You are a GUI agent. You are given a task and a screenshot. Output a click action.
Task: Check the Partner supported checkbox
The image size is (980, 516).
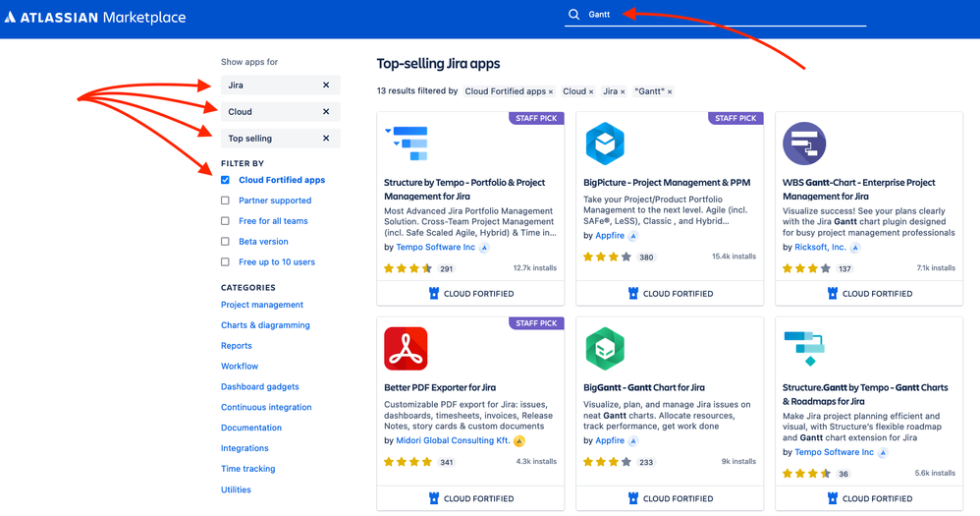point(225,201)
